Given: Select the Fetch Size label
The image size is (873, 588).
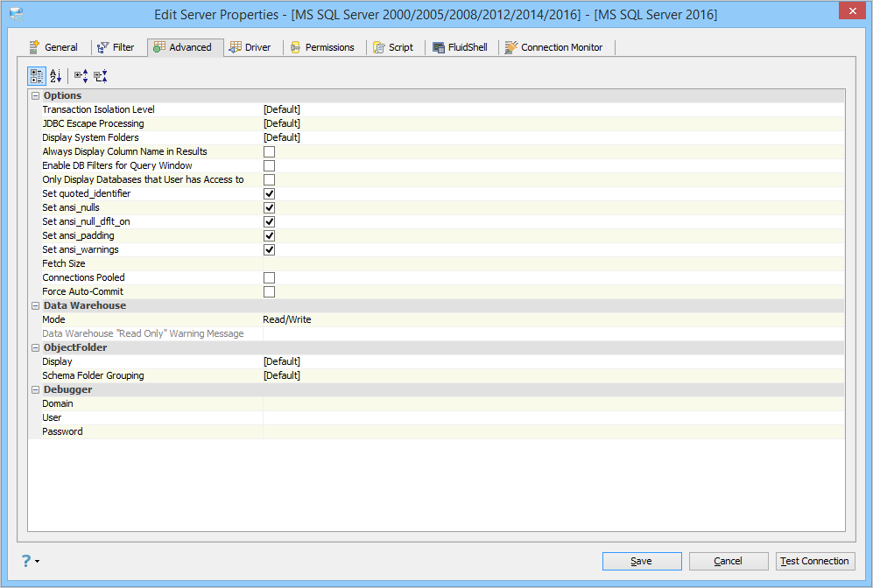Looking at the screenshot, I should 63,263.
